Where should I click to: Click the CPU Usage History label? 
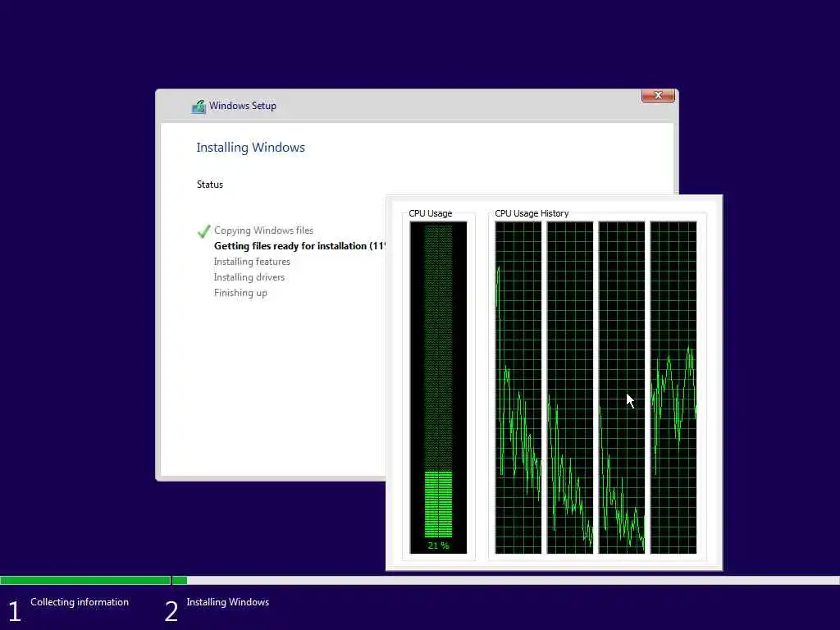532,213
